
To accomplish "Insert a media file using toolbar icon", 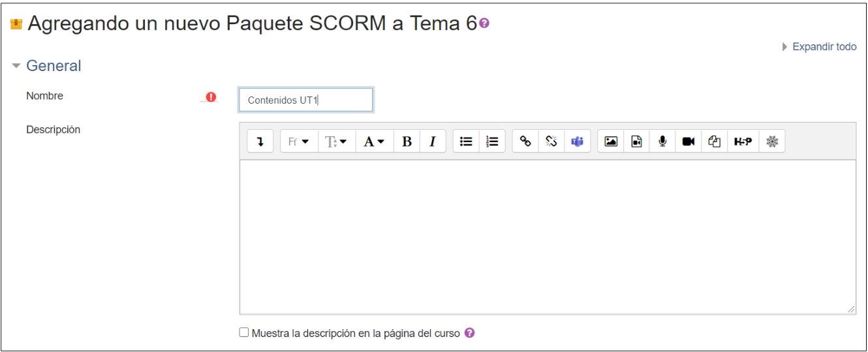I will click(x=637, y=141).
